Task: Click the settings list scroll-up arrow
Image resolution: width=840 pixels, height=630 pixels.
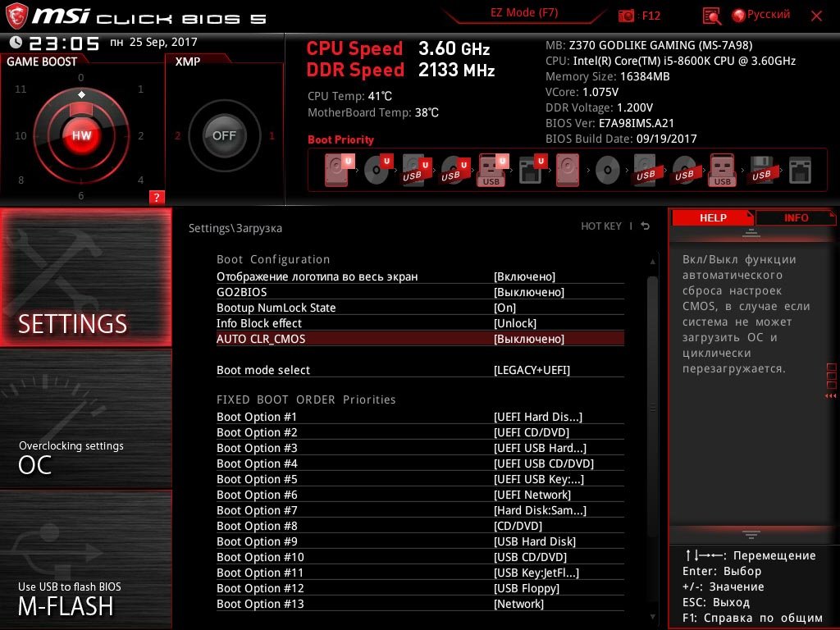Action: pyautogui.click(x=652, y=262)
